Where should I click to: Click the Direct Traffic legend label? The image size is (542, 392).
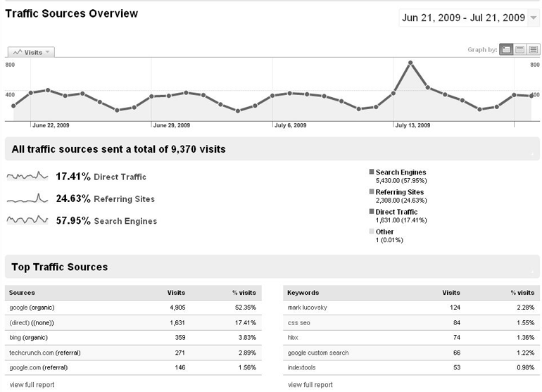click(x=396, y=212)
